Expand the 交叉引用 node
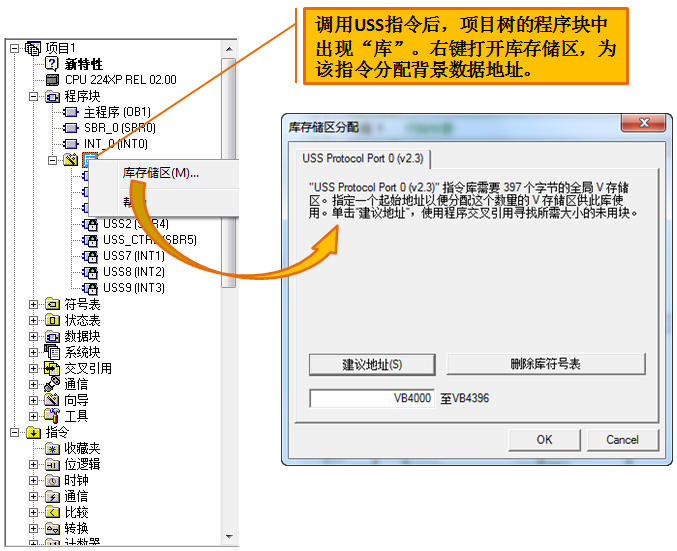Screen dimensions: 677x551 coord(33,368)
